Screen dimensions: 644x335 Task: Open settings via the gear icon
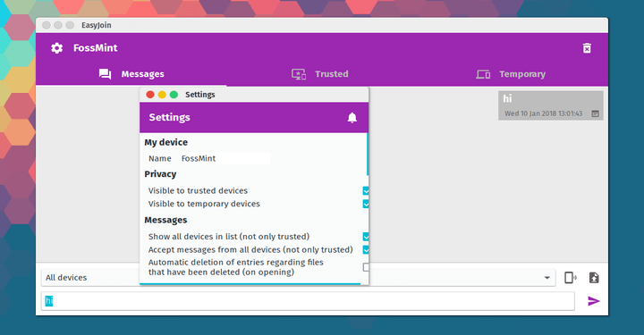click(x=56, y=48)
